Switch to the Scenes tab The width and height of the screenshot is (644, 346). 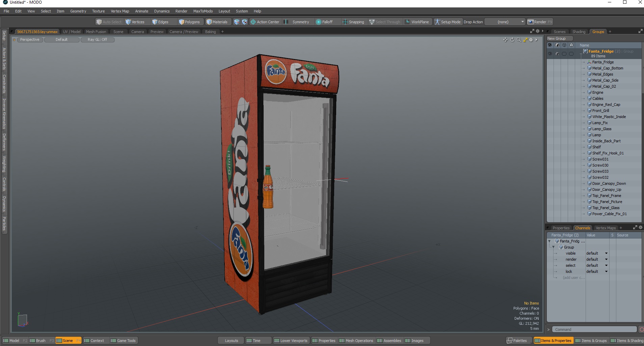559,32
